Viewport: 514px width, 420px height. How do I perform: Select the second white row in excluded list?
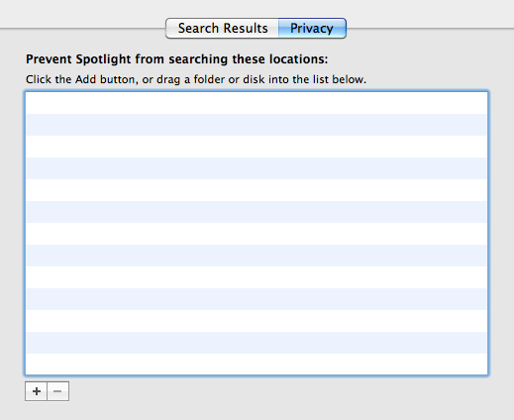[x=257, y=147]
